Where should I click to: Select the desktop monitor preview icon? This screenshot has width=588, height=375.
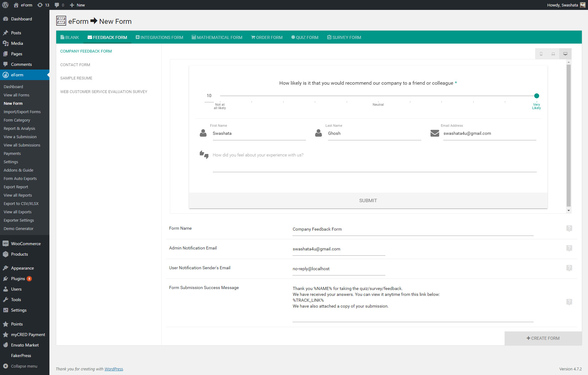click(565, 53)
